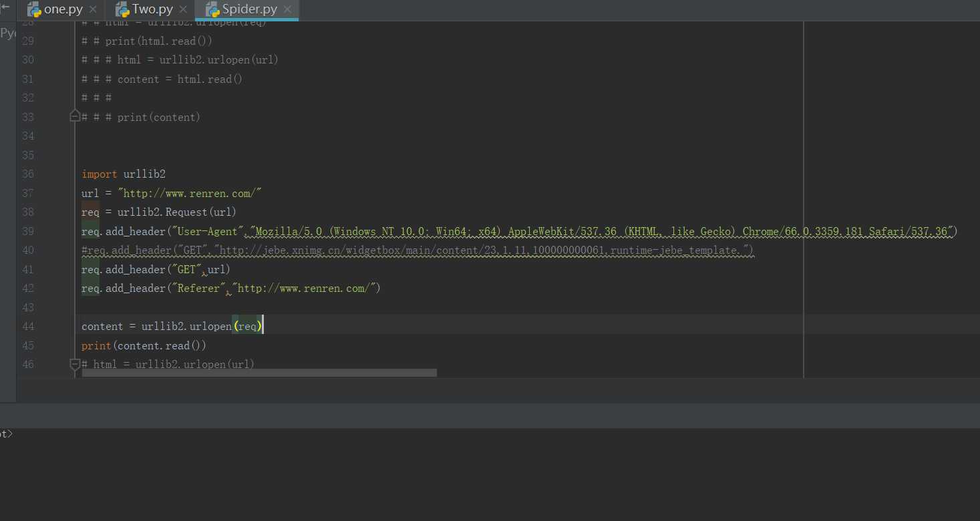
Task: Click line number 44 in the gutter
Action: [x=27, y=327]
